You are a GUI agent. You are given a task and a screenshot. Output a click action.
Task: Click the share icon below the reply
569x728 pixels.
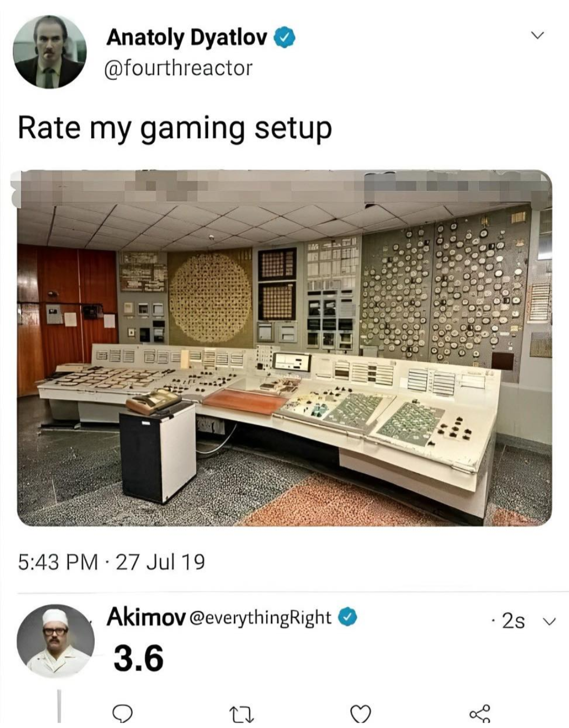tap(480, 714)
